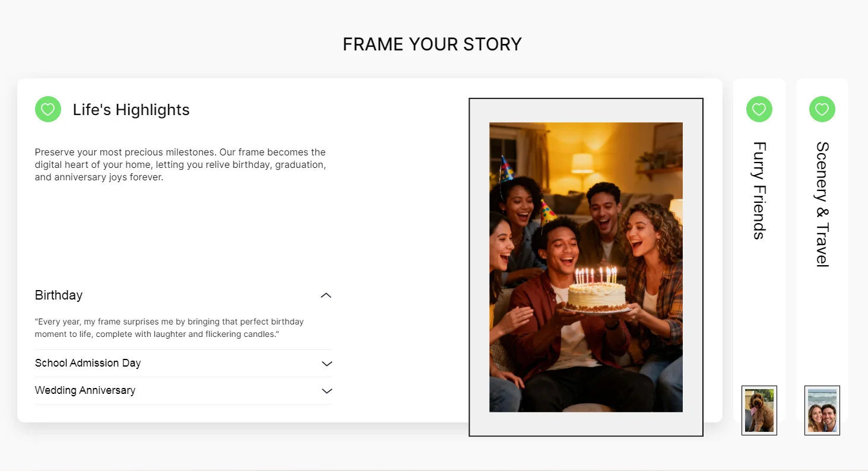Image resolution: width=868 pixels, height=471 pixels.
Task: Expand the Wedding Anniversary chevron
Action: [327, 391]
